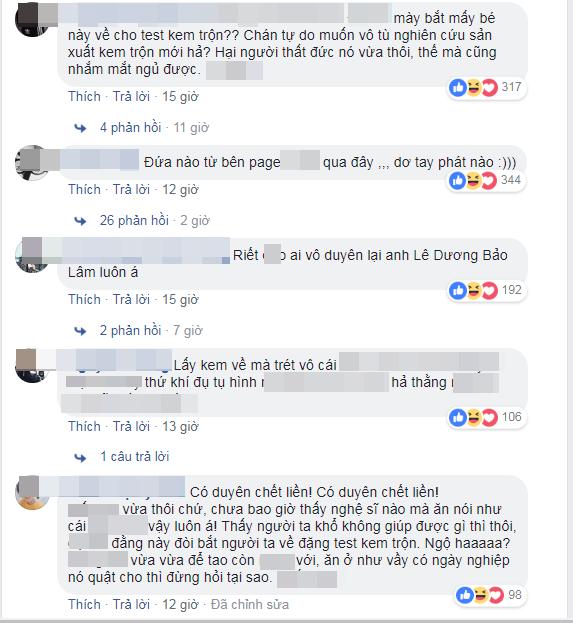Click haha reaction icon beside 344 count
Viewport: 573px width, 623px height.
(473, 180)
